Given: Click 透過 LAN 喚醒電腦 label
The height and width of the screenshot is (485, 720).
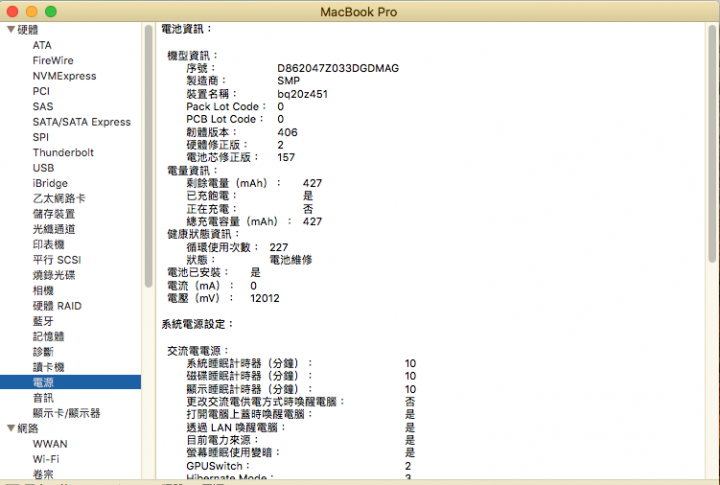Looking at the screenshot, I should pyautogui.click(x=236, y=428).
